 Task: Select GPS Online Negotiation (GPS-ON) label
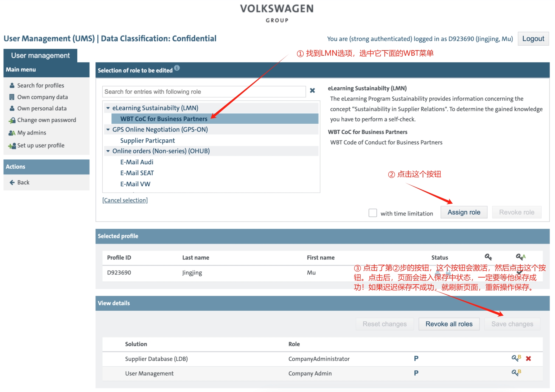pyautogui.click(x=160, y=130)
